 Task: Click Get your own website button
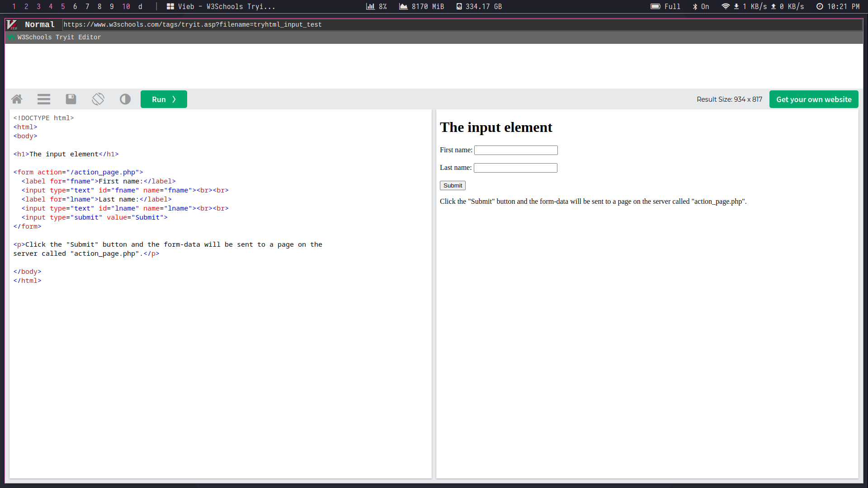813,99
